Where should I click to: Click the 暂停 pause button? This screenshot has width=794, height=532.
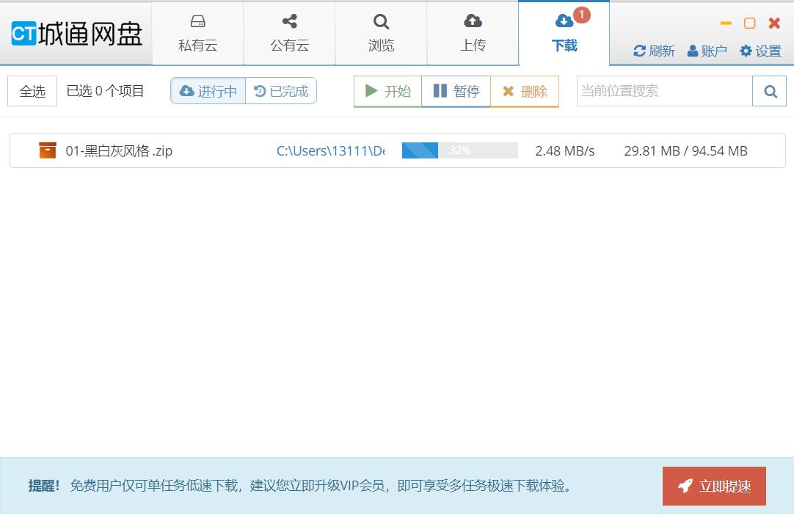456,90
